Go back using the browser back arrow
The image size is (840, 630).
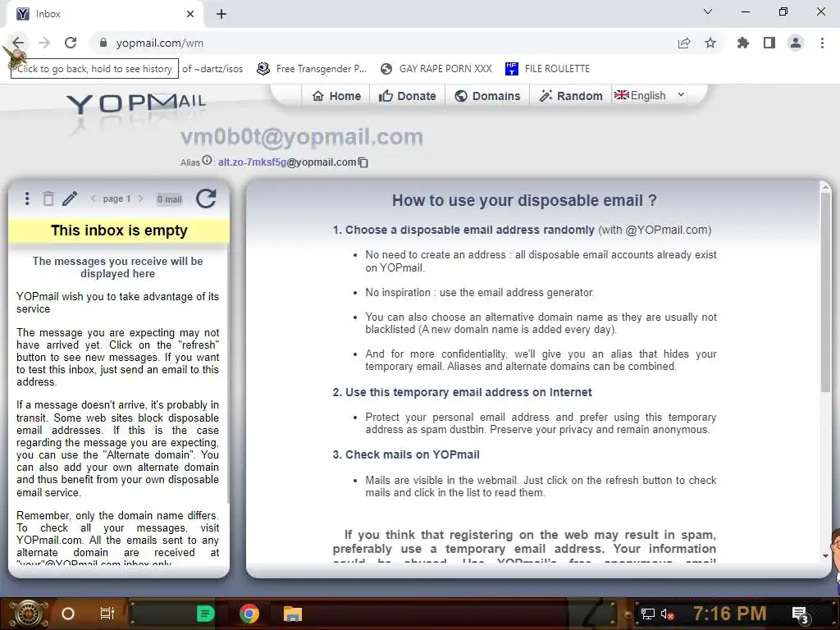point(18,43)
